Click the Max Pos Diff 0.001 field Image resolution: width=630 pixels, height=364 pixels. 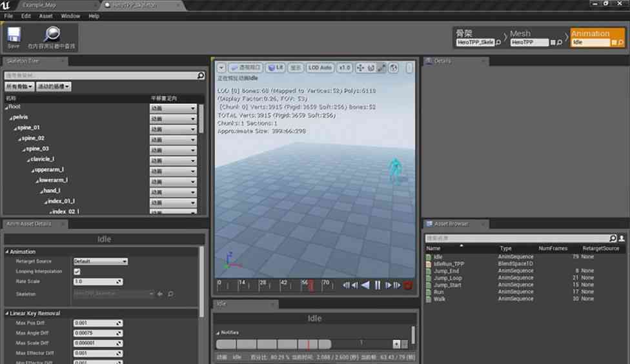(98, 323)
